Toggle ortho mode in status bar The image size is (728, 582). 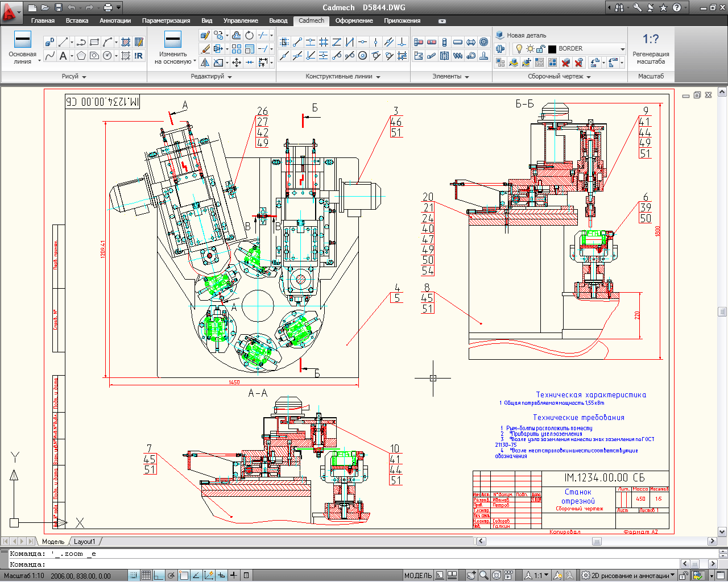point(159,575)
